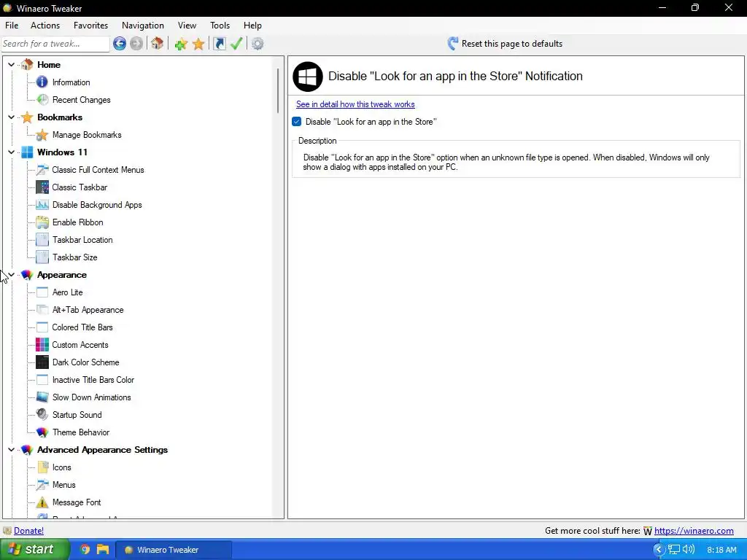Image resolution: width=747 pixels, height=560 pixels.
Task: Click the Startup Sound icon
Action: coord(42,415)
